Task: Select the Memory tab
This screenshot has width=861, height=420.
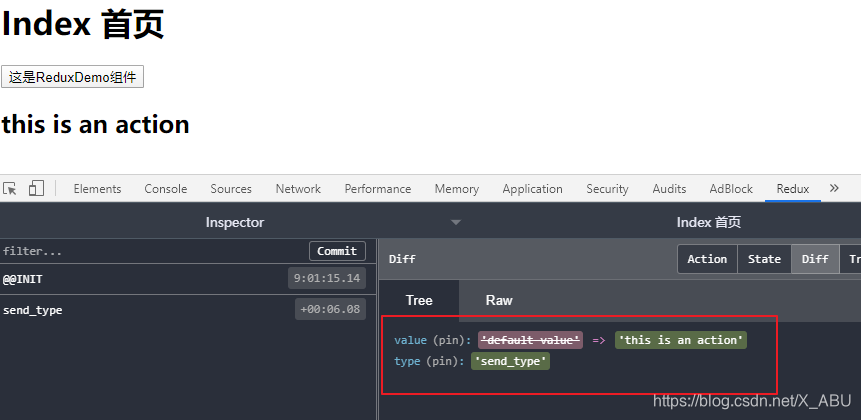Action: (x=457, y=189)
